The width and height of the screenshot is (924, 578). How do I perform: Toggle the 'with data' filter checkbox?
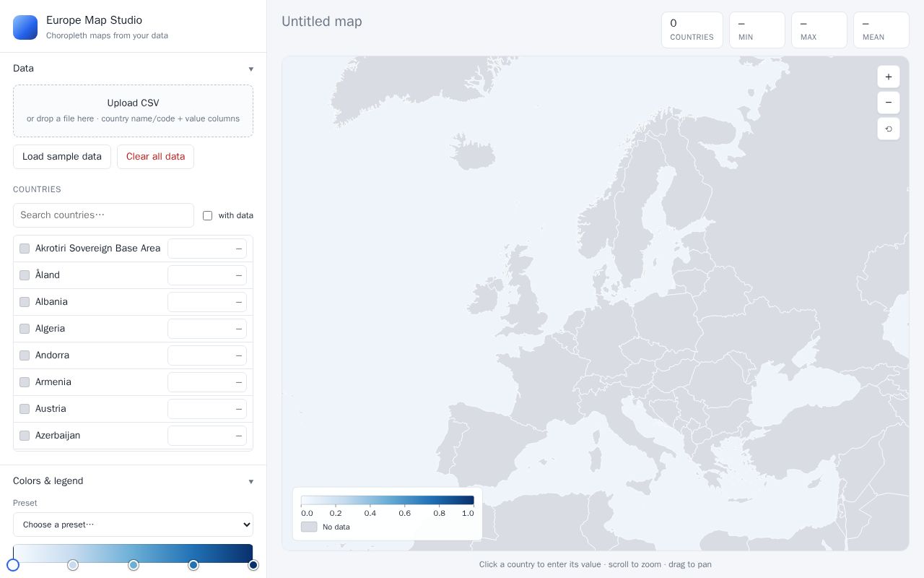[x=208, y=215]
